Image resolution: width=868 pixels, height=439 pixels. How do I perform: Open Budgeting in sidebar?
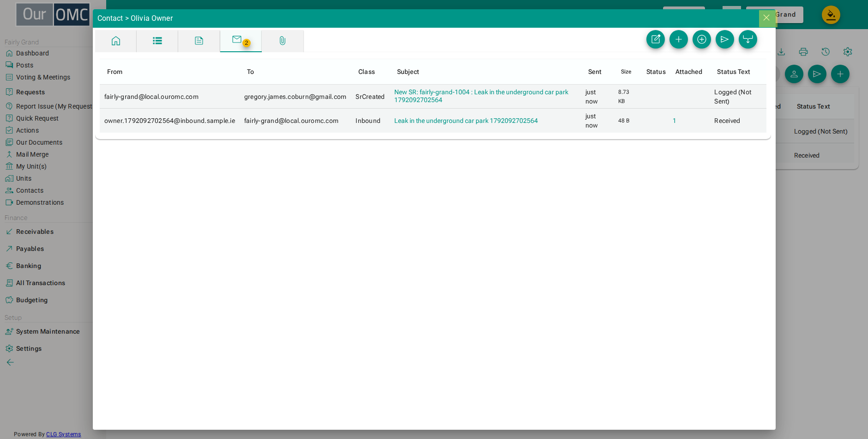tap(31, 300)
